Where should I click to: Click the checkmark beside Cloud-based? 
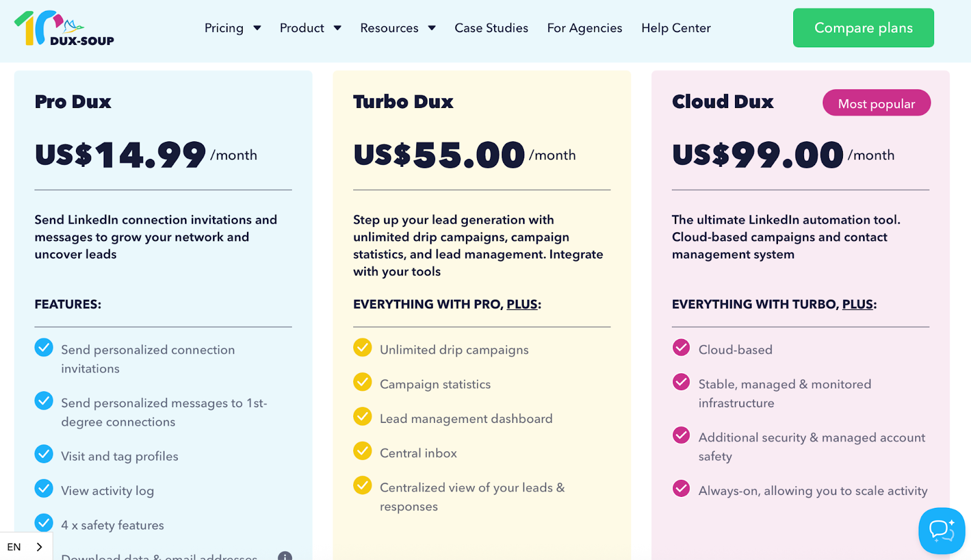(681, 348)
